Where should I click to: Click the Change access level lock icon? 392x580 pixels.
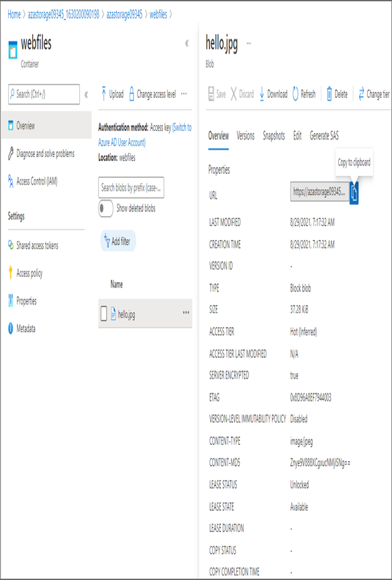pyautogui.click(x=131, y=95)
